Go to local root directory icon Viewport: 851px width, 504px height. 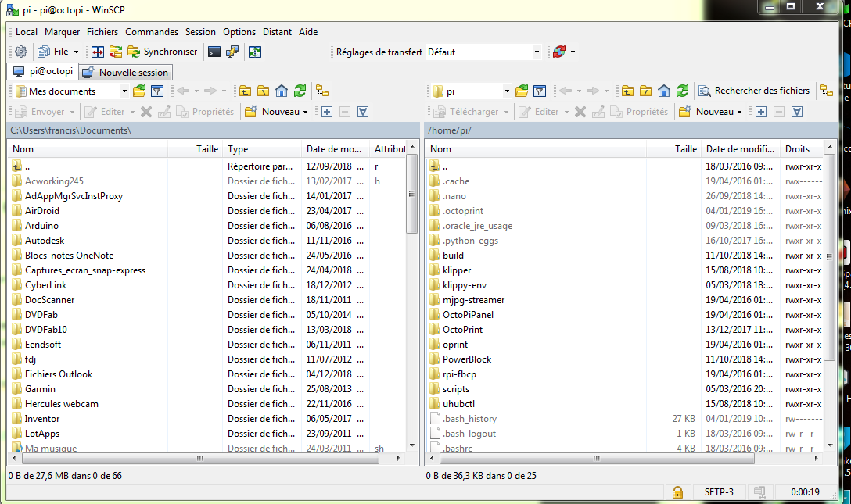coord(264,91)
